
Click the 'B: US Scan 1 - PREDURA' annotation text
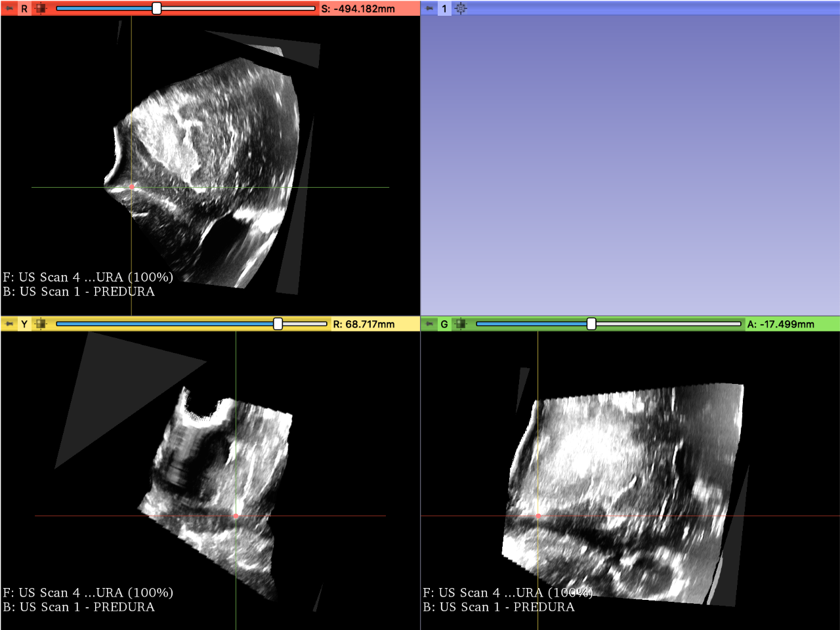click(79, 291)
